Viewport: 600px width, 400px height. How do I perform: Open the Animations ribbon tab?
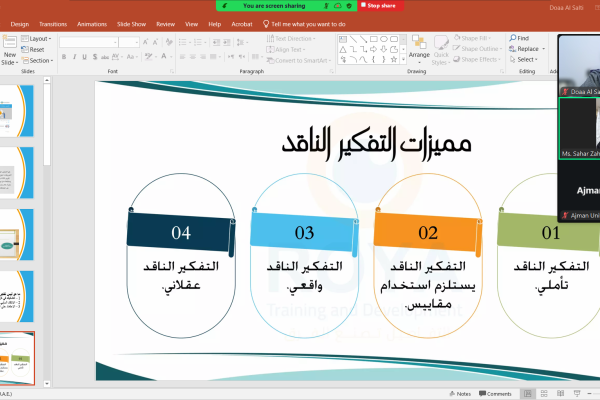[x=92, y=24]
